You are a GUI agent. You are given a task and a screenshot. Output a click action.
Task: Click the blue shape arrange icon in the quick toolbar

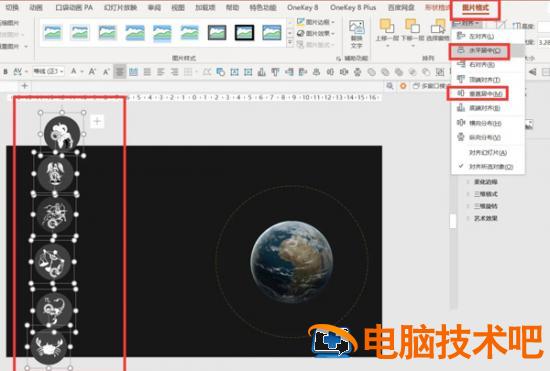click(220, 72)
